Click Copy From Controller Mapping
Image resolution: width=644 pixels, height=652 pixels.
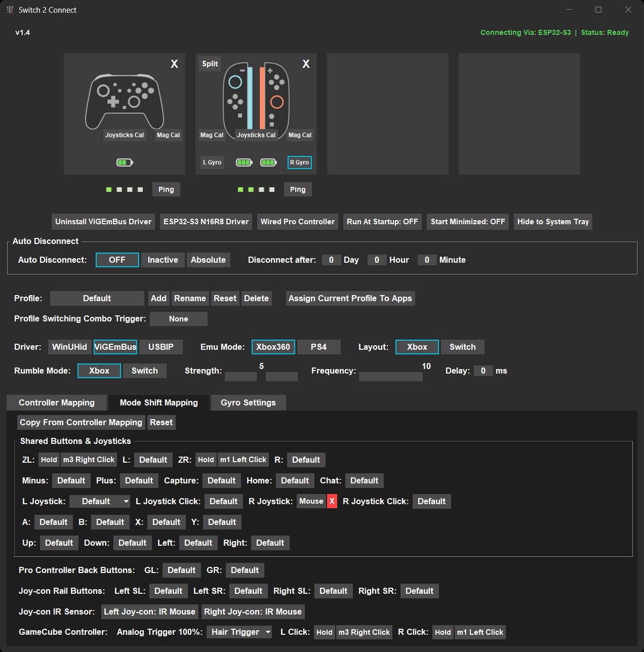click(x=81, y=422)
